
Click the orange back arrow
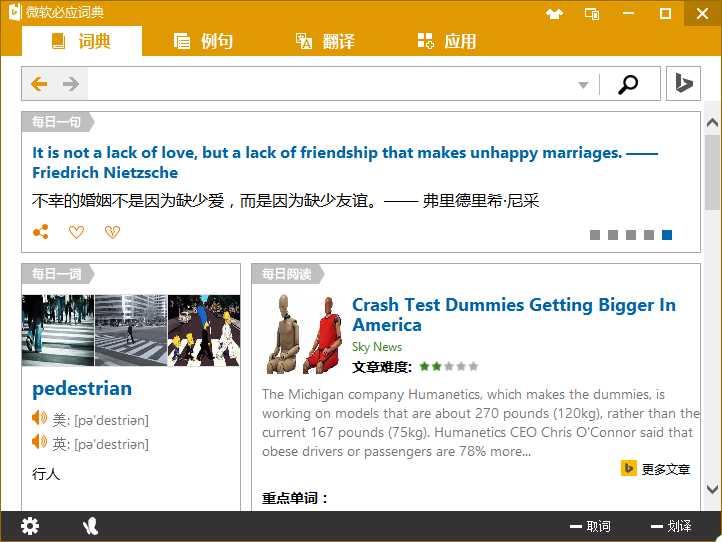tap(39, 84)
